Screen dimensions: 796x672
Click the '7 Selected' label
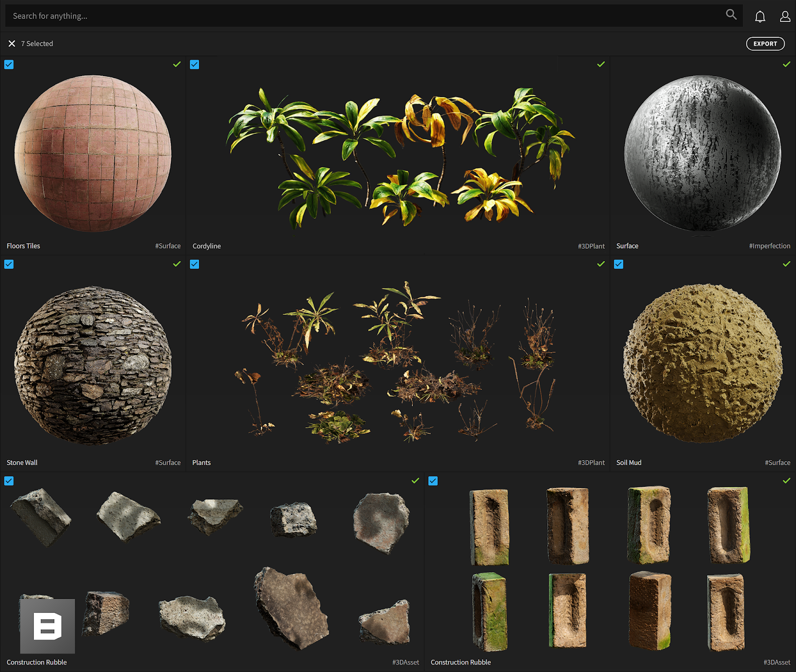37,44
